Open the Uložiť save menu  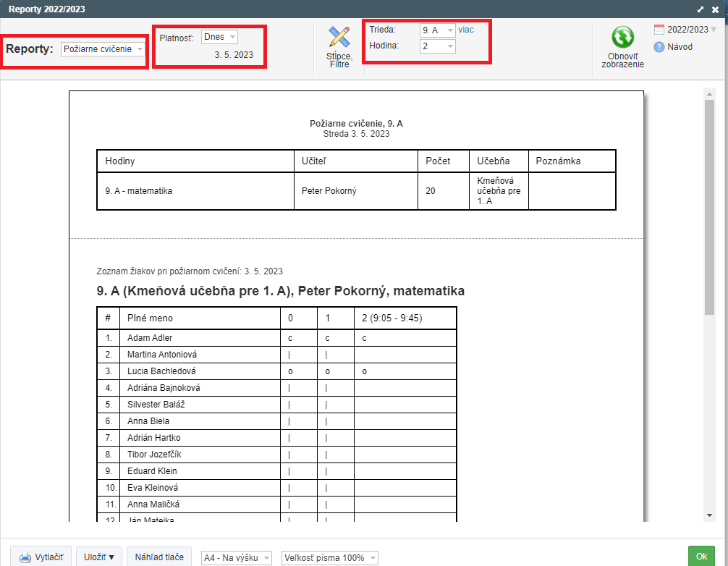click(x=99, y=557)
